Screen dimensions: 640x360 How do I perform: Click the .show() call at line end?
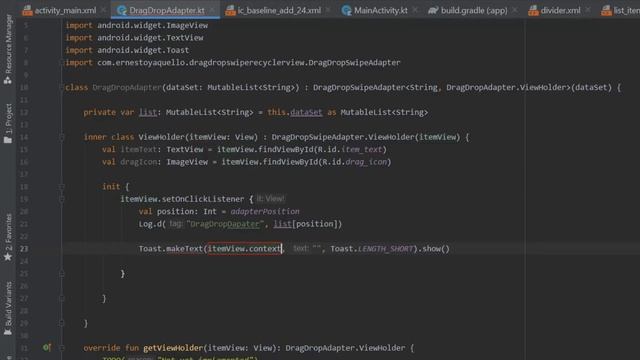pos(433,249)
